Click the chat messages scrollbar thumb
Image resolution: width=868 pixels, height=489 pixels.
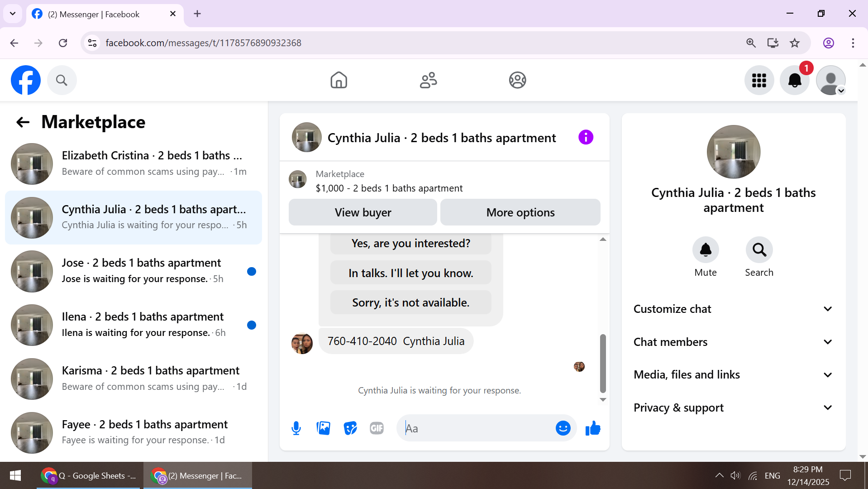click(603, 364)
